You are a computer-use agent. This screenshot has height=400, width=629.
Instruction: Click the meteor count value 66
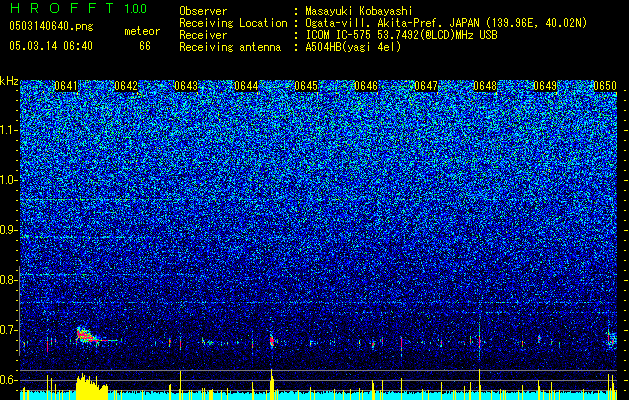[x=145, y=46]
